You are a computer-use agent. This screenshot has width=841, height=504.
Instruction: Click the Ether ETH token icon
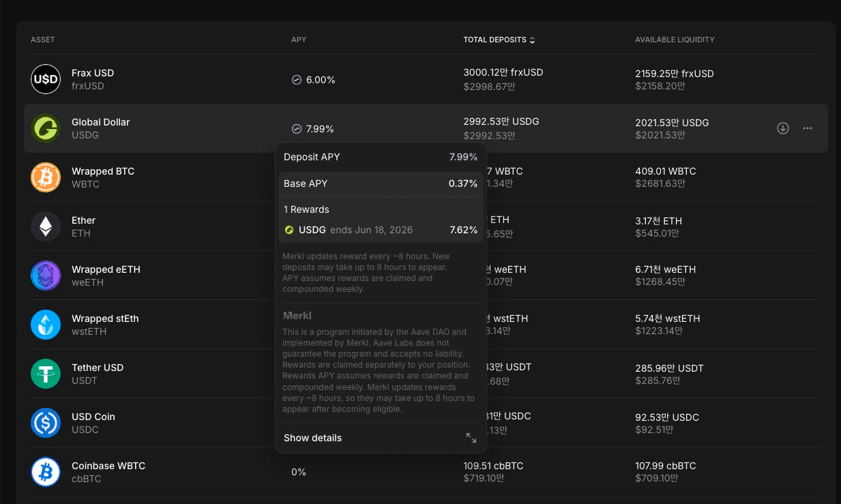46,226
